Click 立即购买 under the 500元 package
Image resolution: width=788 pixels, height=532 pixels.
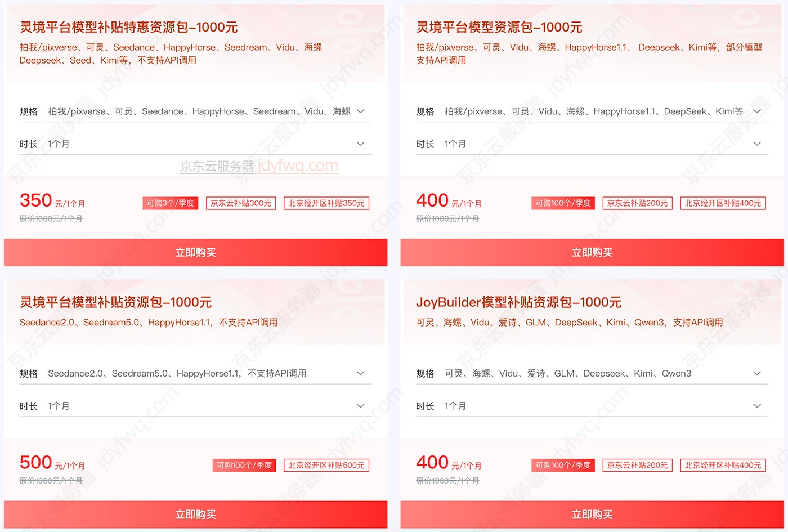pos(195,515)
